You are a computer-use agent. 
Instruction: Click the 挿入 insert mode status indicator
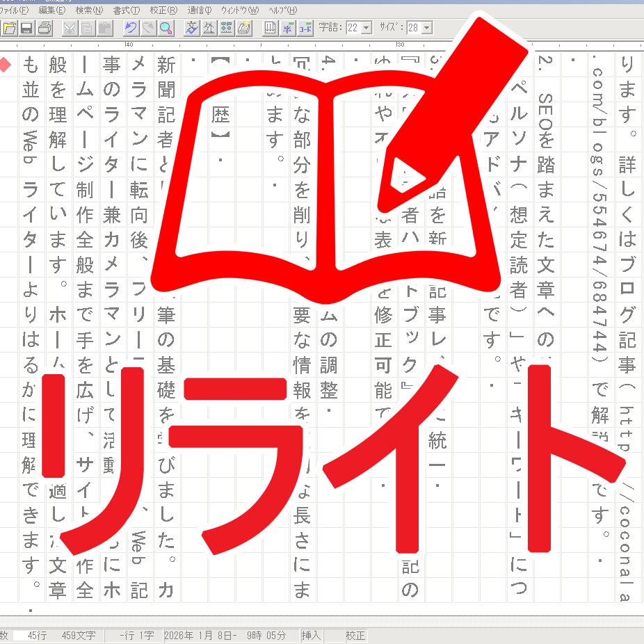click(x=310, y=636)
